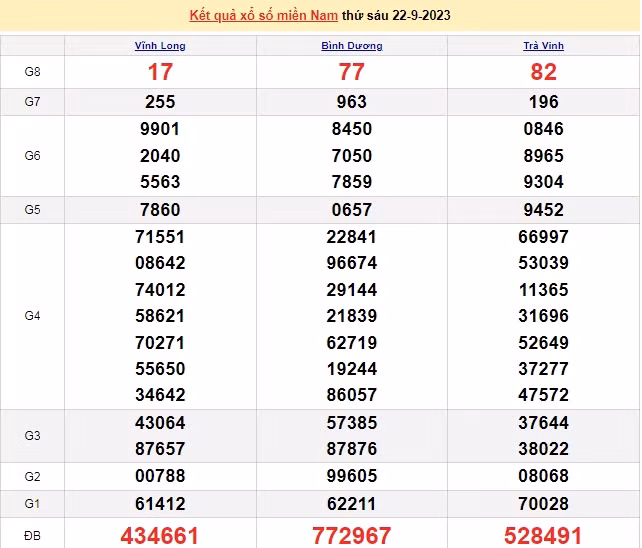
Task: Open the Trà Vinh province link
Action: (543, 45)
